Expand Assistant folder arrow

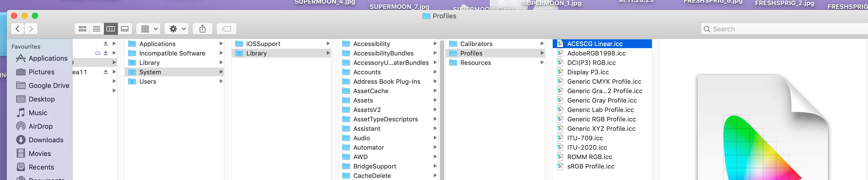point(435,128)
